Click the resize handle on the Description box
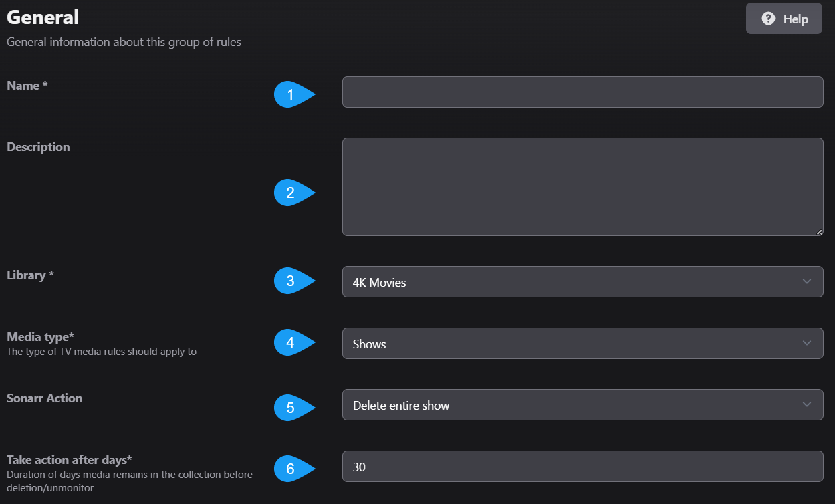The height and width of the screenshot is (504, 835). tap(820, 231)
